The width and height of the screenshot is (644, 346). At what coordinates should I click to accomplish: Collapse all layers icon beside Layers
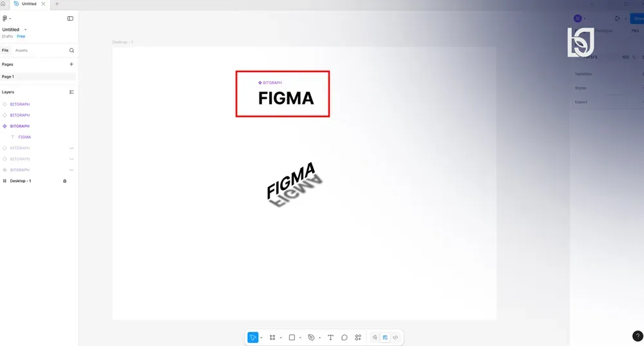point(71,92)
